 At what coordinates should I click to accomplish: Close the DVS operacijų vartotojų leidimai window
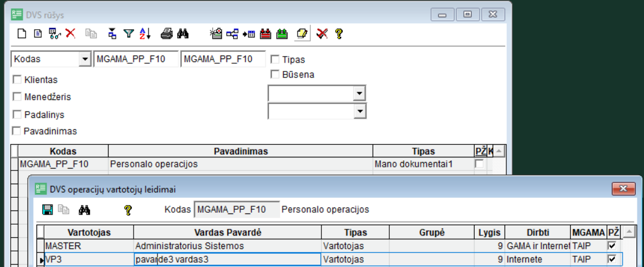(x=624, y=188)
